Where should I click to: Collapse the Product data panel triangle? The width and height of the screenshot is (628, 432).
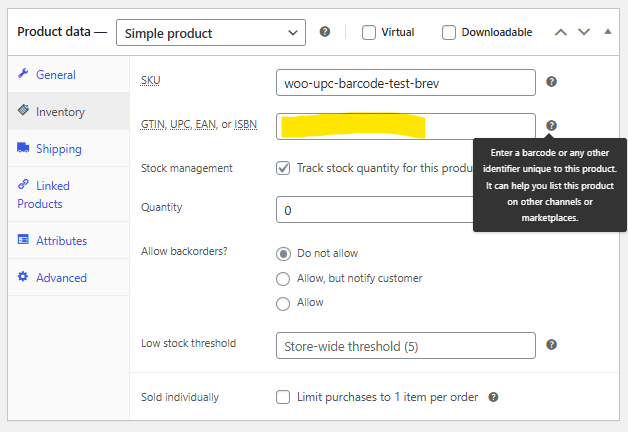(607, 32)
